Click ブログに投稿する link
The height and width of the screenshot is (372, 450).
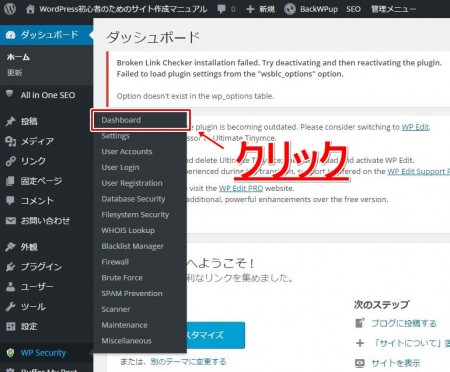tap(404, 323)
